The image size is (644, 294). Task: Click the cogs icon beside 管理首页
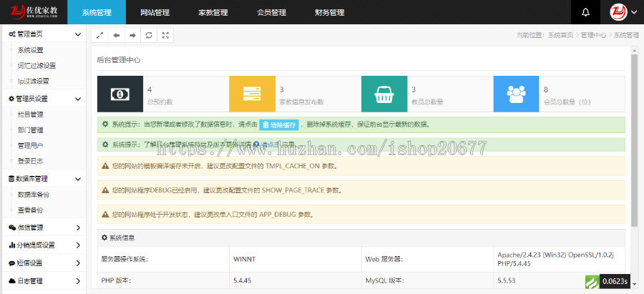(12, 34)
